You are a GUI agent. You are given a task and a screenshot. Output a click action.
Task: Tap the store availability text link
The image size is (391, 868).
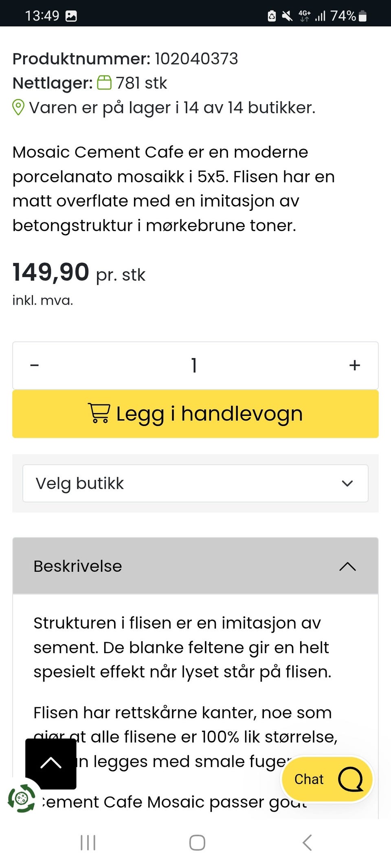172,107
